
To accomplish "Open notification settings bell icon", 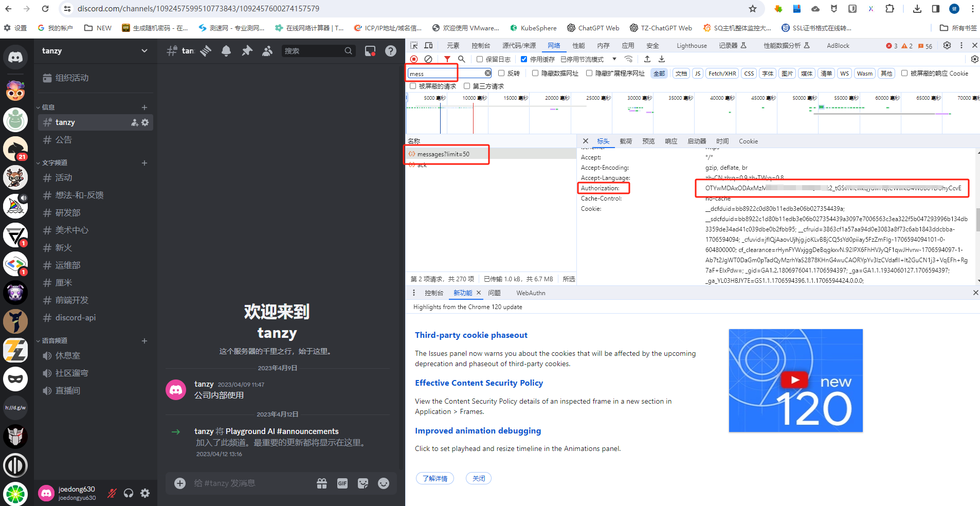I will [x=226, y=51].
